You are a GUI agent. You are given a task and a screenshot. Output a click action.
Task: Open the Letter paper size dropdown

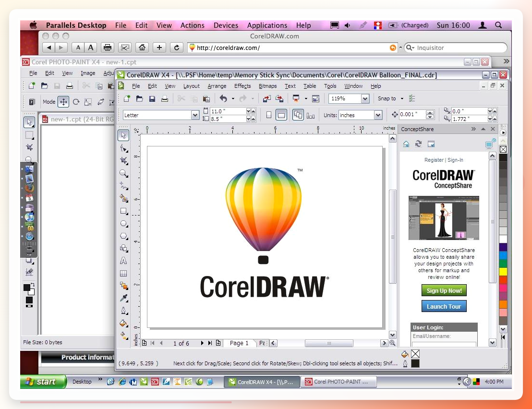[x=195, y=115]
